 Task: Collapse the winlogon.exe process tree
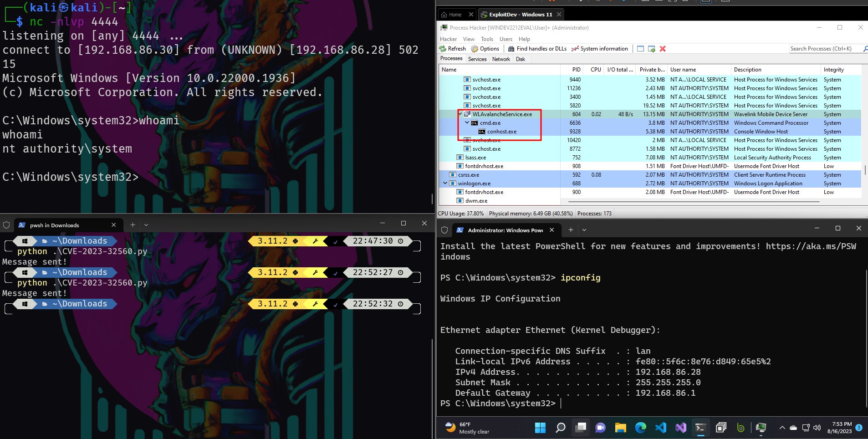445,184
